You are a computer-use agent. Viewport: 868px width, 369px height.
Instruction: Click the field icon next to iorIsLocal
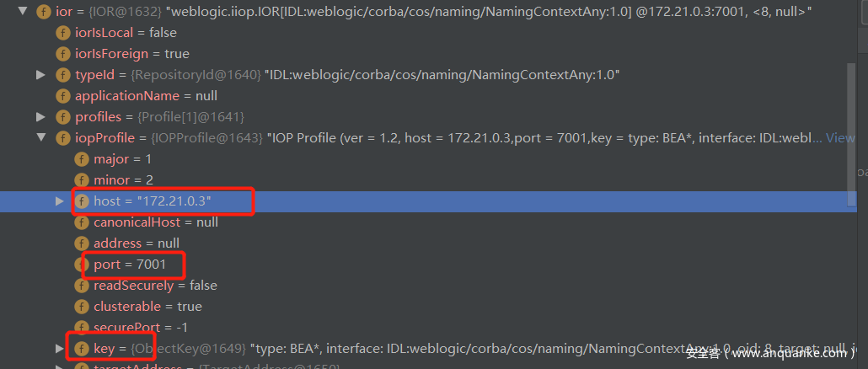[x=62, y=33]
